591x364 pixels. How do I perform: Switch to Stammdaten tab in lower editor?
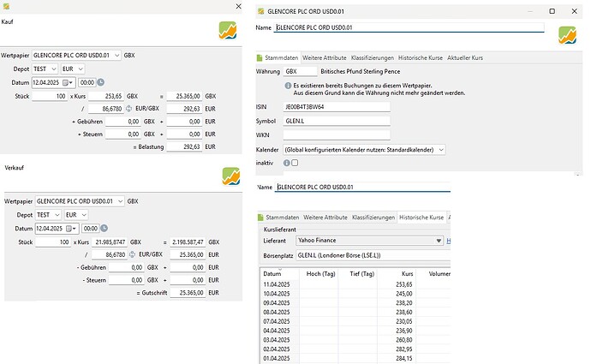tap(283, 218)
